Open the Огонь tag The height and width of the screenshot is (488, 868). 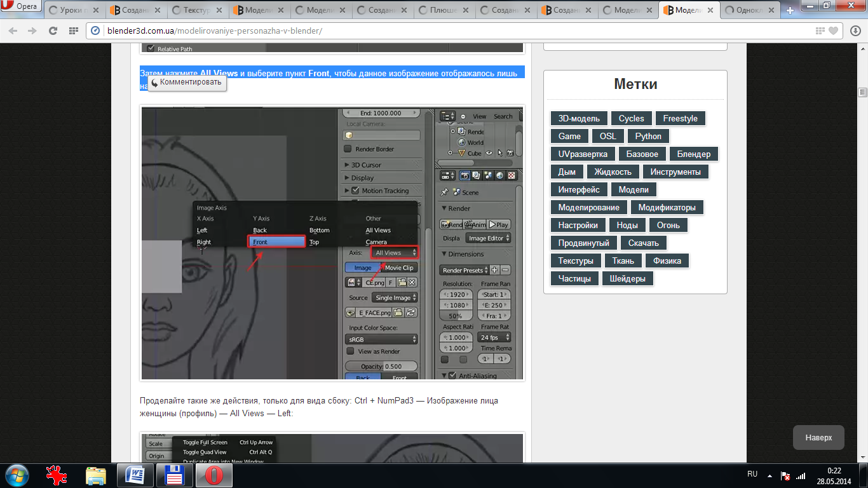pos(668,225)
